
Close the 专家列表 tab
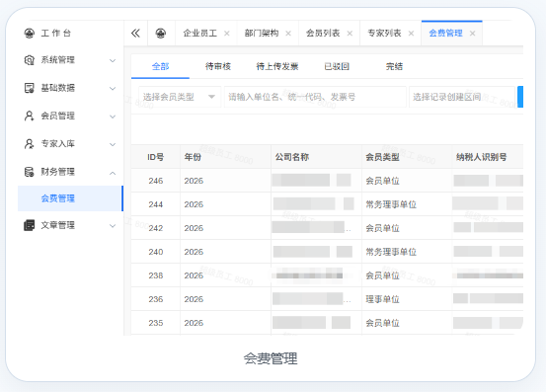tap(412, 34)
